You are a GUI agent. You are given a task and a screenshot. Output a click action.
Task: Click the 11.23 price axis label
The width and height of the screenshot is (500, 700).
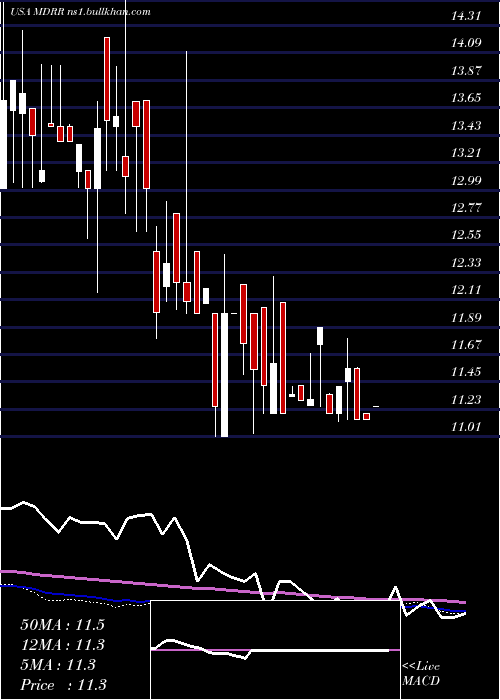coord(466,400)
